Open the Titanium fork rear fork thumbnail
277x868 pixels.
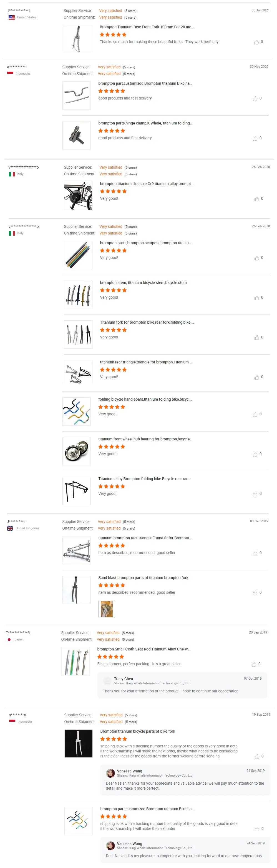(78, 334)
